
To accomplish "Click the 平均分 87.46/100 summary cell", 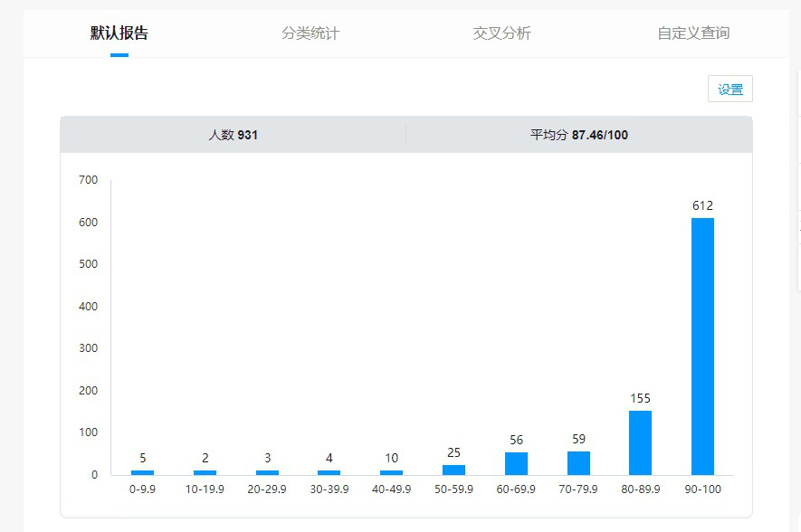I will pyautogui.click(x=579, y=135).
